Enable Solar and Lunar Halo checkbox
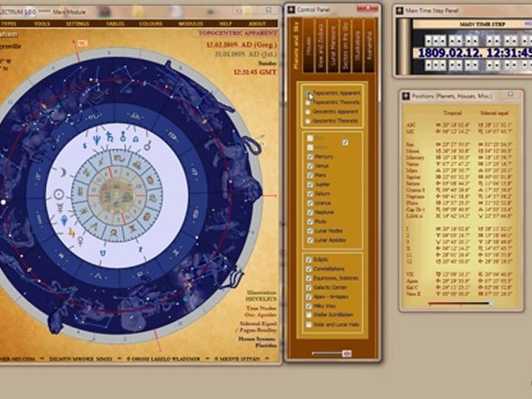Screen dimensions: 532x399 click(309, 324)
